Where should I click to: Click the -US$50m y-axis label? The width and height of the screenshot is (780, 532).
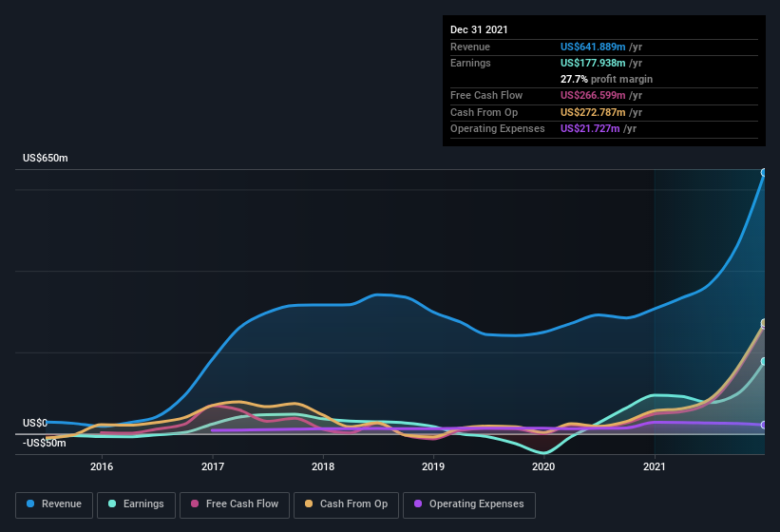pos(45,443)
